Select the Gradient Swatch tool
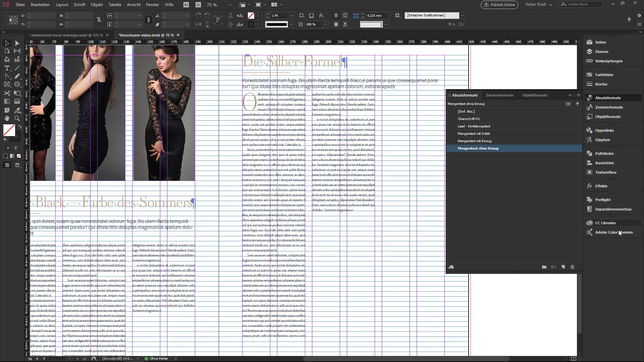The height and width of the screenshot is (362, 644). click(7, 101)
